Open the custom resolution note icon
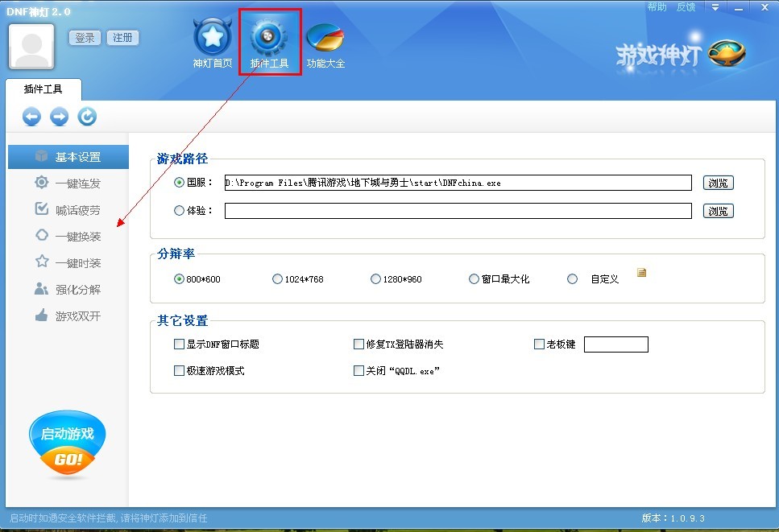Screen dimensions: 779x532 point(641,273)
